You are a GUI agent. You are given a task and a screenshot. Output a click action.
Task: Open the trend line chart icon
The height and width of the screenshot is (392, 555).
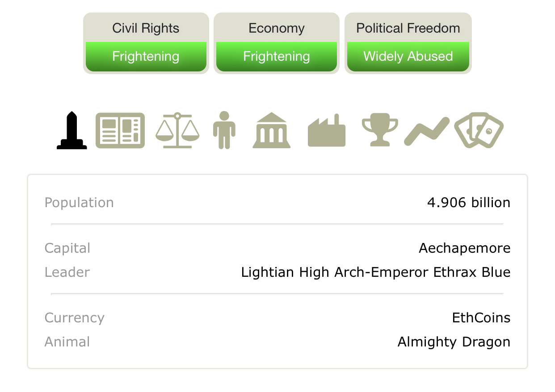[427, 131]
